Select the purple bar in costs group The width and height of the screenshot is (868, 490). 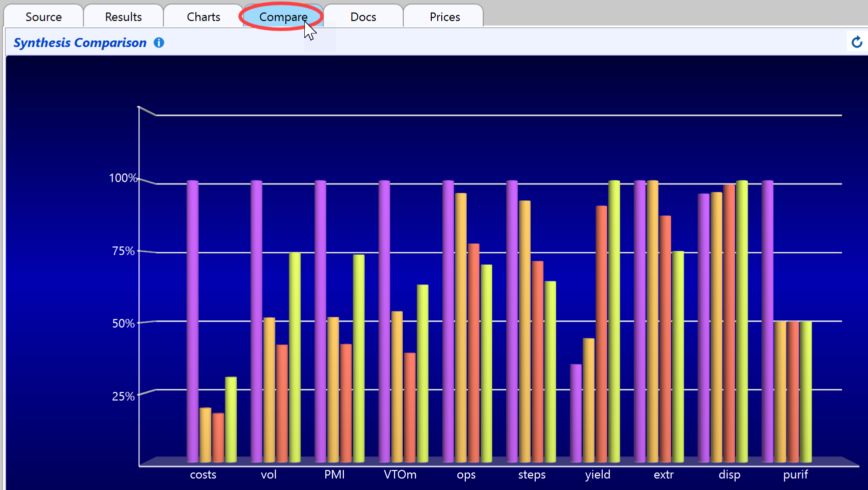click(192, 321)
